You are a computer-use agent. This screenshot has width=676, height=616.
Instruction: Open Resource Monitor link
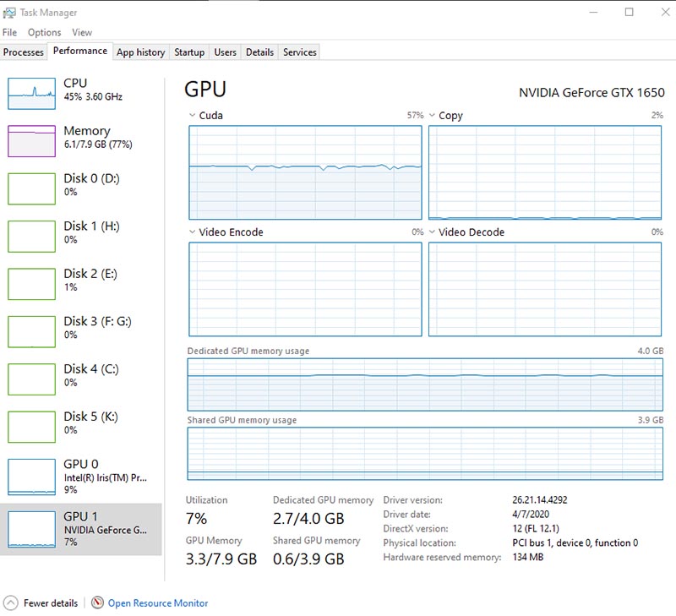click(x=158, y=602)
